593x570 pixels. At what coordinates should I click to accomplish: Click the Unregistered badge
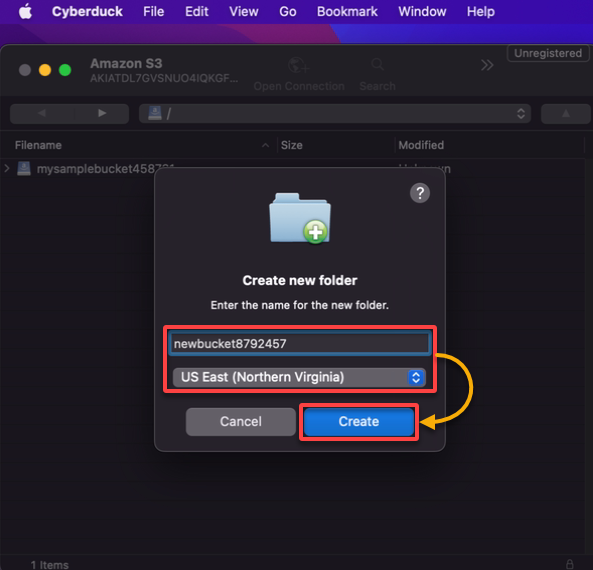point(548,53)
